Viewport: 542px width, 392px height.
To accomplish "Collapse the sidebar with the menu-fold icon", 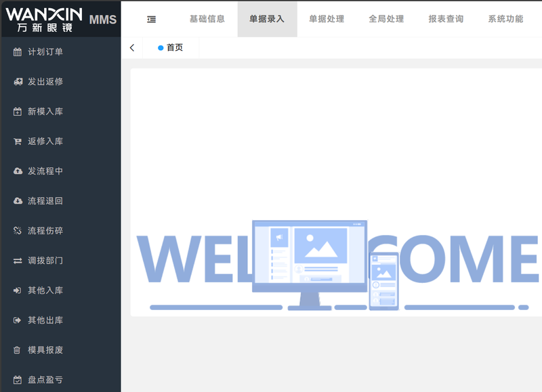I will [x=151, y=20].
